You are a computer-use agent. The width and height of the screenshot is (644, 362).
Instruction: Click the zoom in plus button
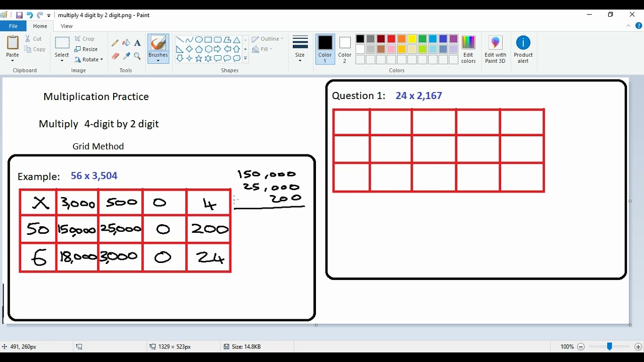point(638,347)
